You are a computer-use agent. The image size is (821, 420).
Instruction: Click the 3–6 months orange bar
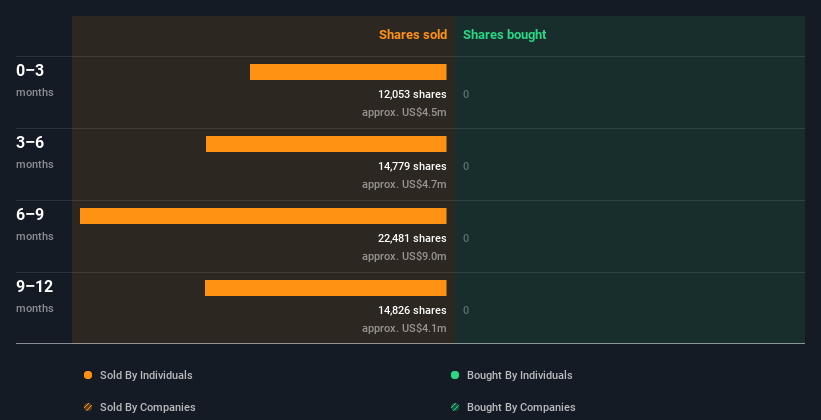[x=326, y=144]
